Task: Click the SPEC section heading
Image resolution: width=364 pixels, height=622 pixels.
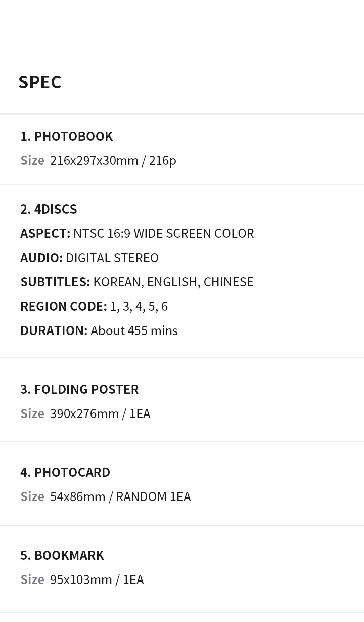Action: [40, 82]
